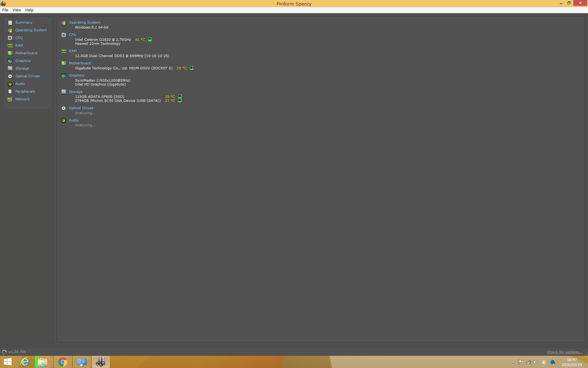Click the RAM icon in sidebar
This screenshot has height=368, width=588.
(x=10, y=46)
